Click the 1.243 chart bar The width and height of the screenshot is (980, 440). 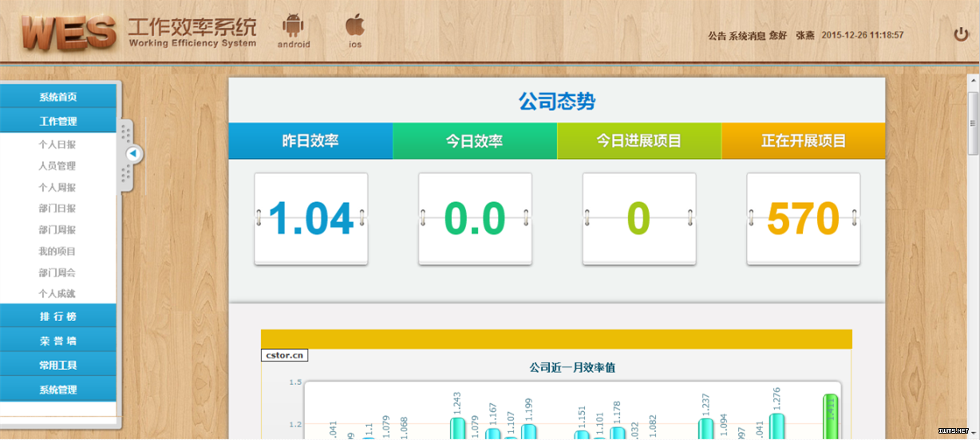[457, 428]
